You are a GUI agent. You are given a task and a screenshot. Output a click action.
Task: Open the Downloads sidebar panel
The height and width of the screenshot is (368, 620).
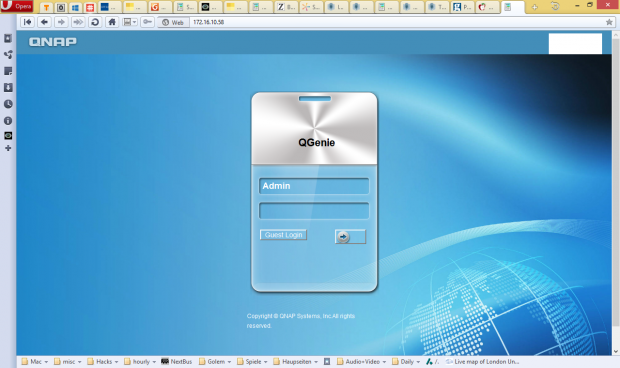pyautogui.click(x=8, y=87)
